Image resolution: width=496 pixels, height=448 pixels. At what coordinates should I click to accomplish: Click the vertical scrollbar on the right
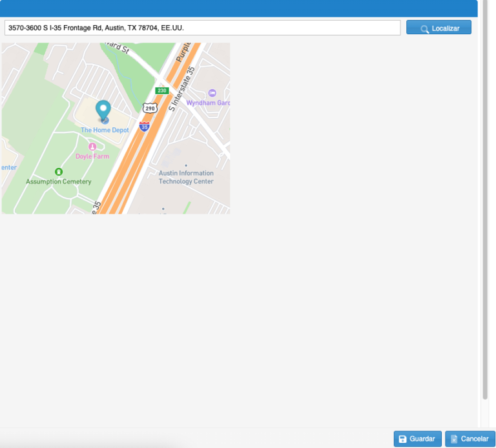pos(485,194)
